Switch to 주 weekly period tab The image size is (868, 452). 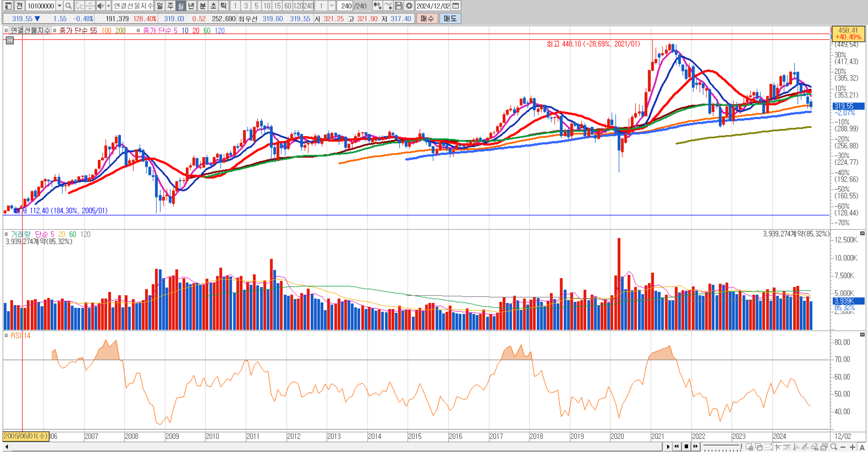(x=170, y=6)
